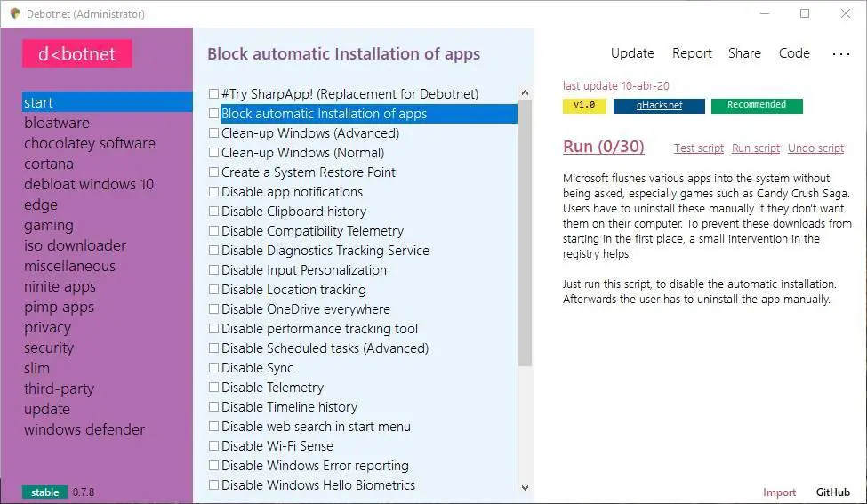Open the gHacks.net source link
The width and height of the screenshot is (867, 504).
[x=659, y=105]
